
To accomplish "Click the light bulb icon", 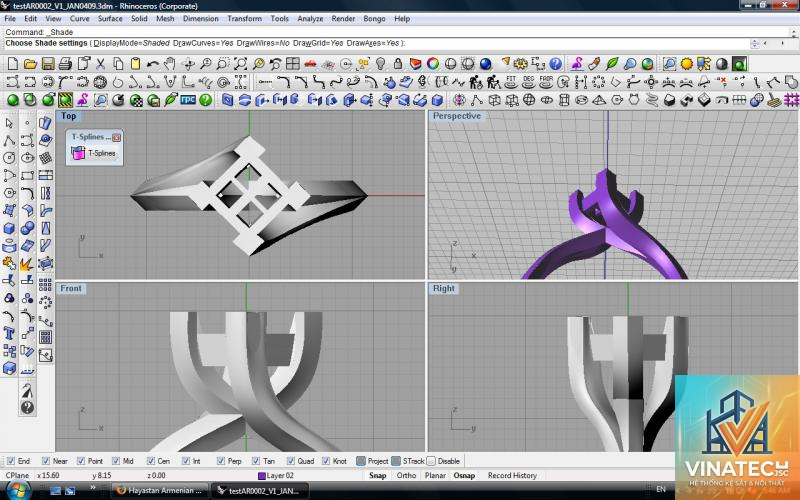I will tap(380, 64).
